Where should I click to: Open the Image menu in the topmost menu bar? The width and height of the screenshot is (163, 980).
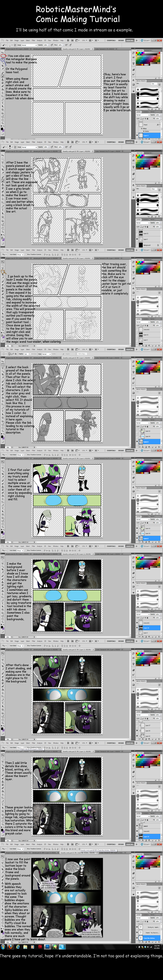tap(17, 40)
